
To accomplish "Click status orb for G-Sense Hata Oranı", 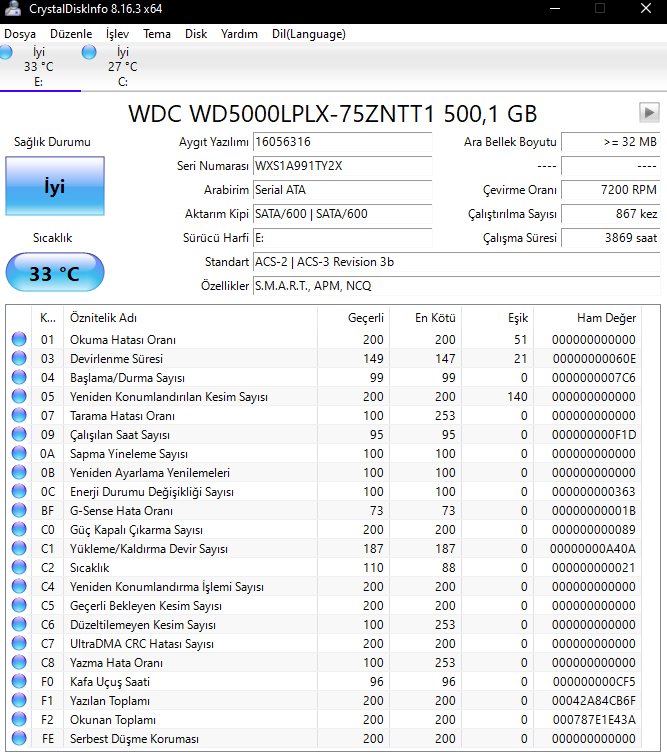I will coord(19,510).
